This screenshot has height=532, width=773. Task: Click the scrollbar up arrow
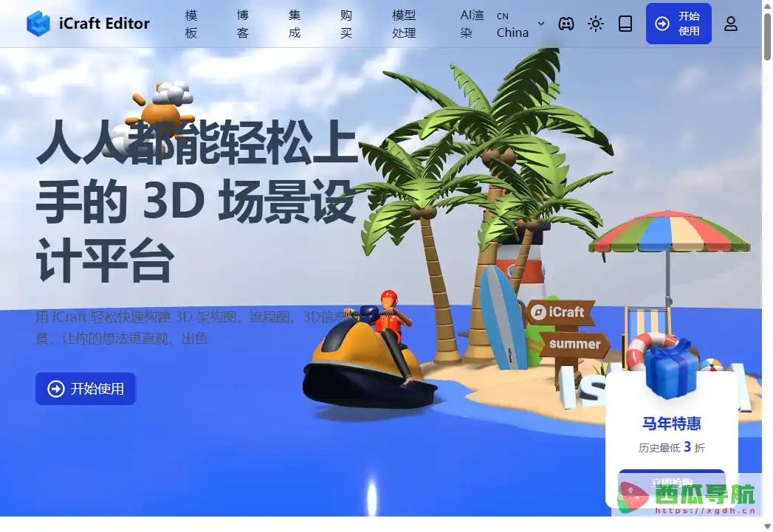coord(767,5)
